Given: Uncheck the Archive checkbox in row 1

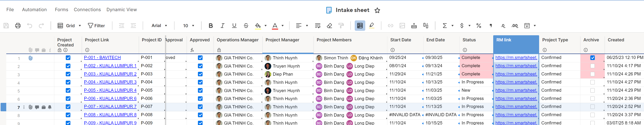Looking at the screenshot, I should (592, 58).
